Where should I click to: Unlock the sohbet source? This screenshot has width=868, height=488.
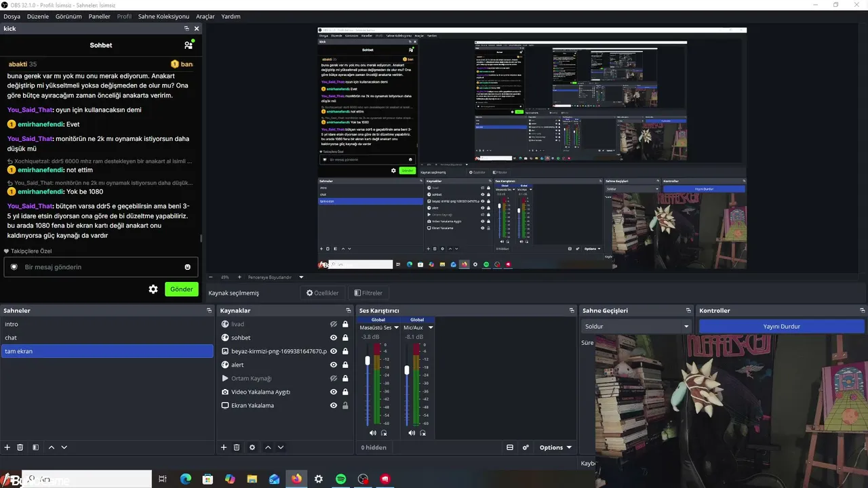coord(345,338)
